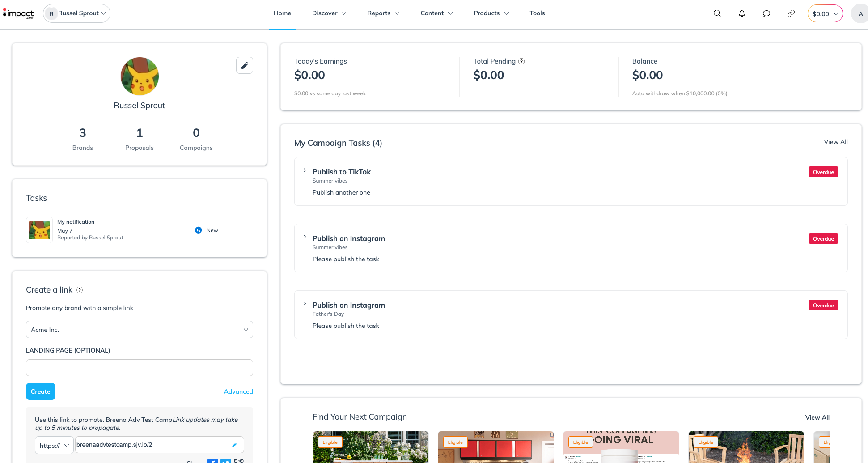Click the profile edit pencil icon

pyautogui.click(x=245, y=65)
